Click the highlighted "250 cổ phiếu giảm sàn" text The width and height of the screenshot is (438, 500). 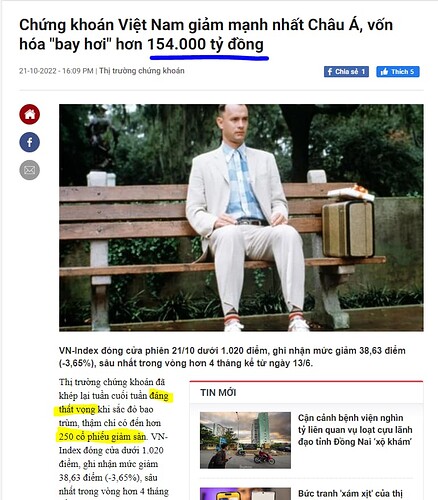point(102,437)
